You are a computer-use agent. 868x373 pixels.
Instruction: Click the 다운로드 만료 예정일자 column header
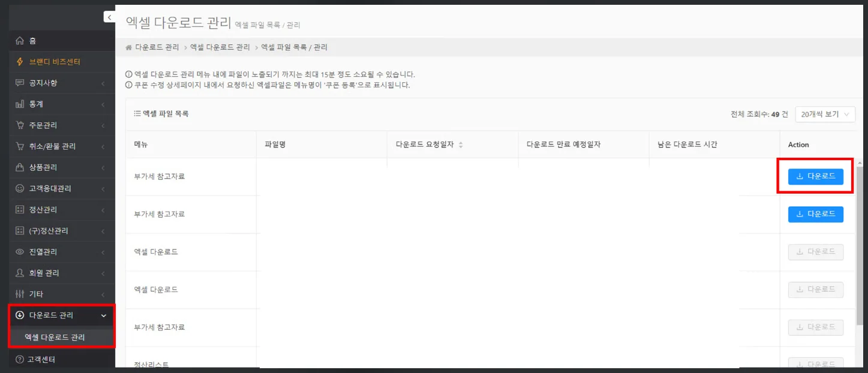583,145
